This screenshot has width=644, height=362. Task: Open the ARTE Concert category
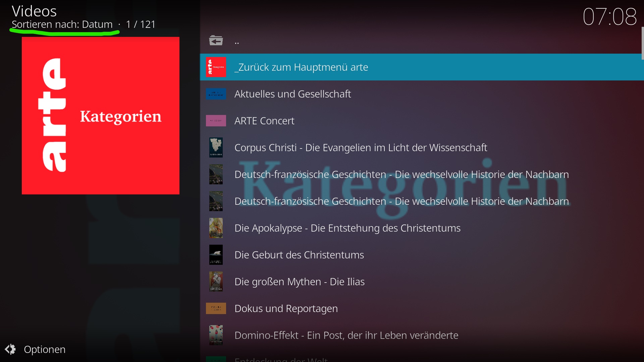point(422,121)
